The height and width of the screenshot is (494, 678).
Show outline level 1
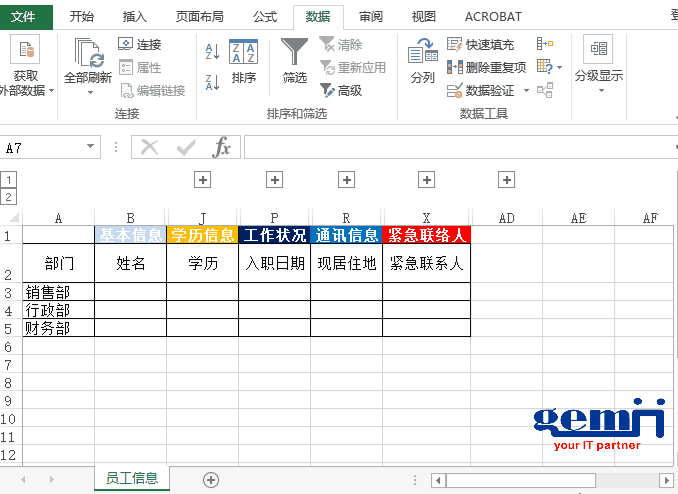coord(8,180)
